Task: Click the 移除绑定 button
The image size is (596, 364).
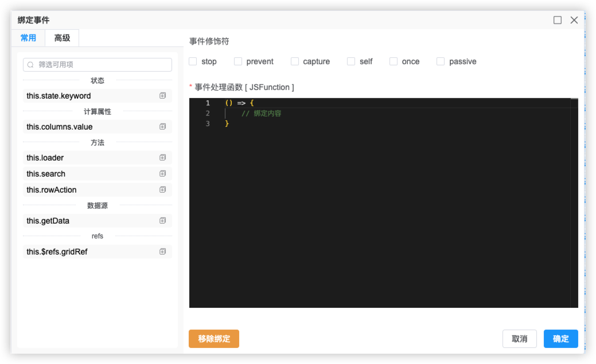Action: point(214,339)
